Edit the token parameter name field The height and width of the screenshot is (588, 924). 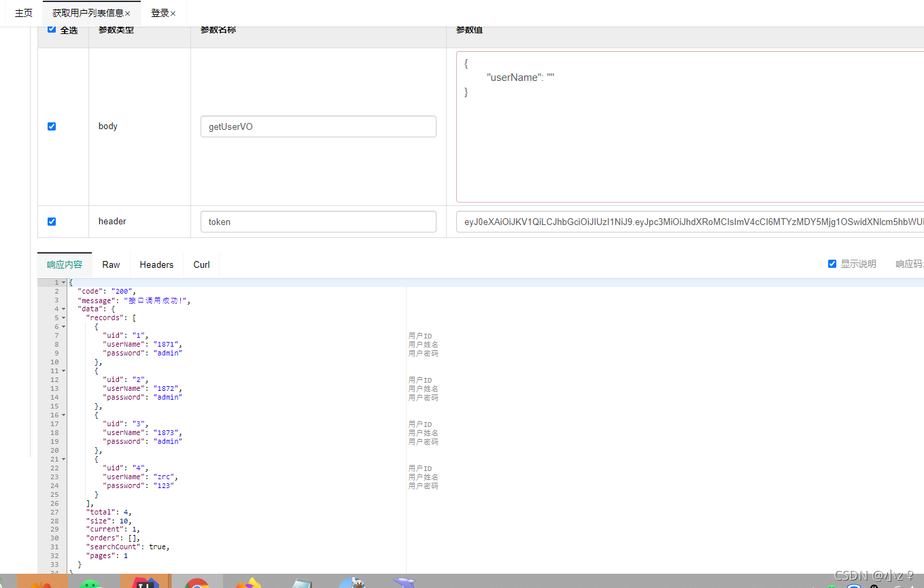pyautogui.click(x=318, y=222)
